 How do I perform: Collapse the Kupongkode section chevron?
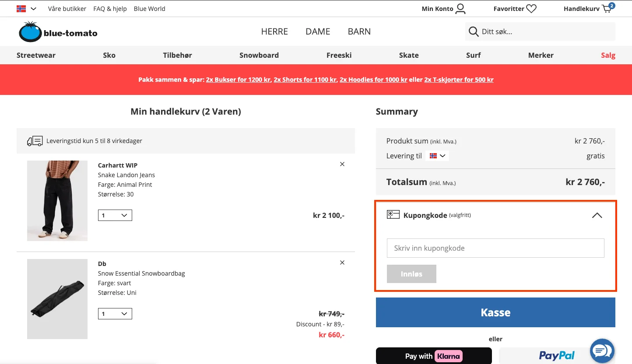597,215
